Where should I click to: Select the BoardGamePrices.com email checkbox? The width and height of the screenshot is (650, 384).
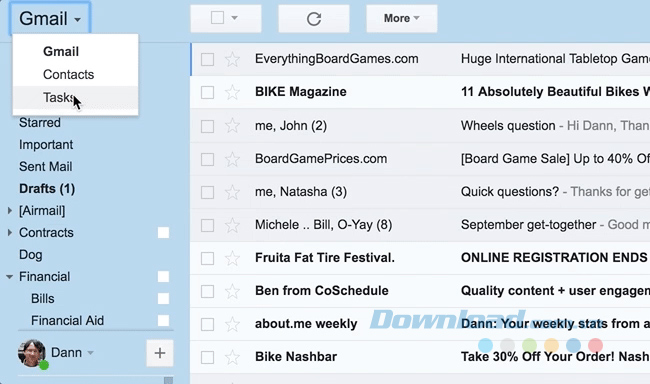(207, 159)
